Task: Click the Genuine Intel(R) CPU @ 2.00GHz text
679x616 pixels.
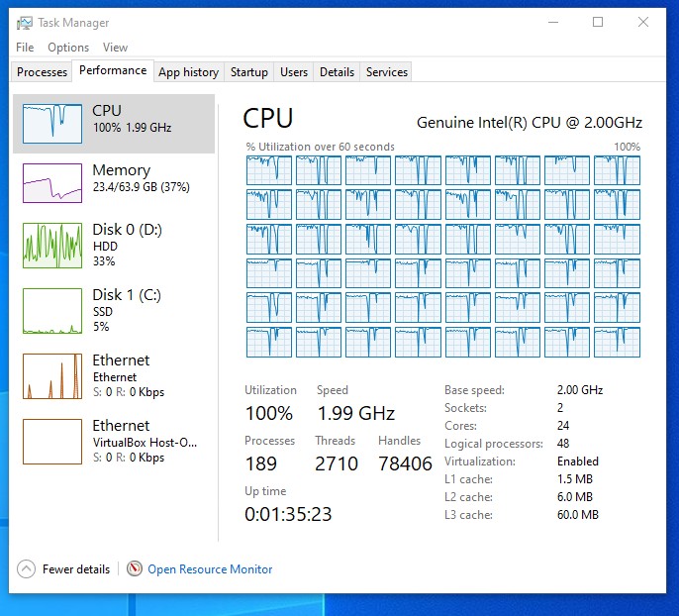Action: click(530, 123)
